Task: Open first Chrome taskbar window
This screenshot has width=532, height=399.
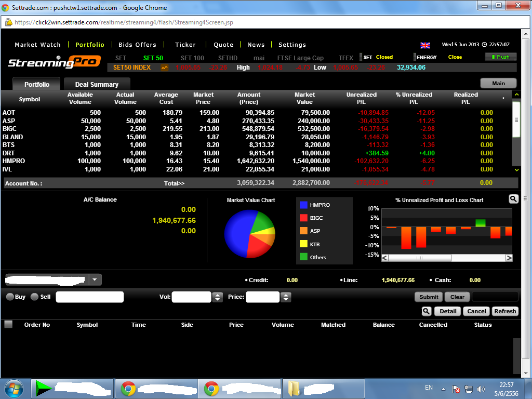Action: tap(156, 389)
